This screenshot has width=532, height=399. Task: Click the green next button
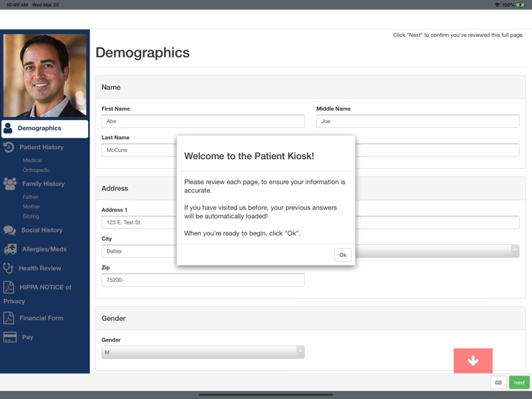click(519, 383)
